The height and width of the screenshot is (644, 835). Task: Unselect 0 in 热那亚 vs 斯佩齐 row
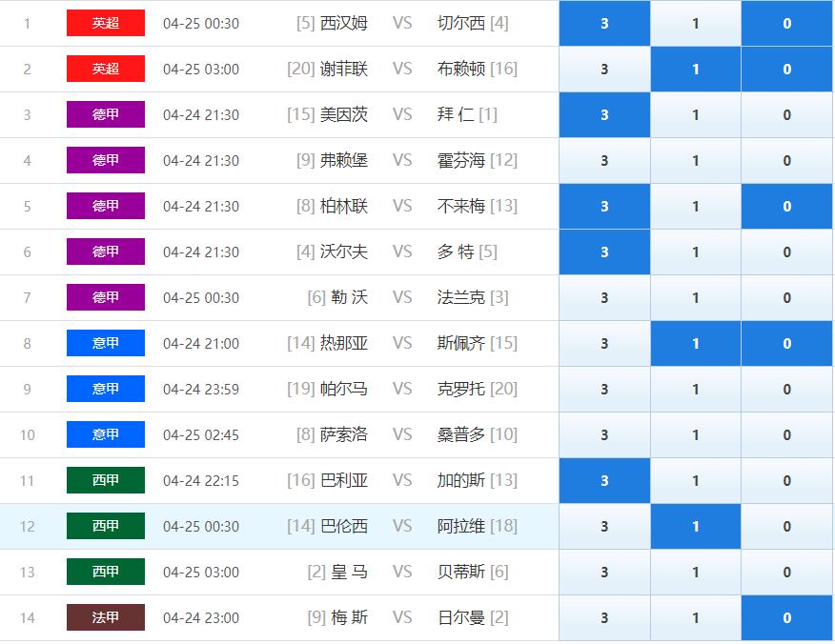pos(786,344)
